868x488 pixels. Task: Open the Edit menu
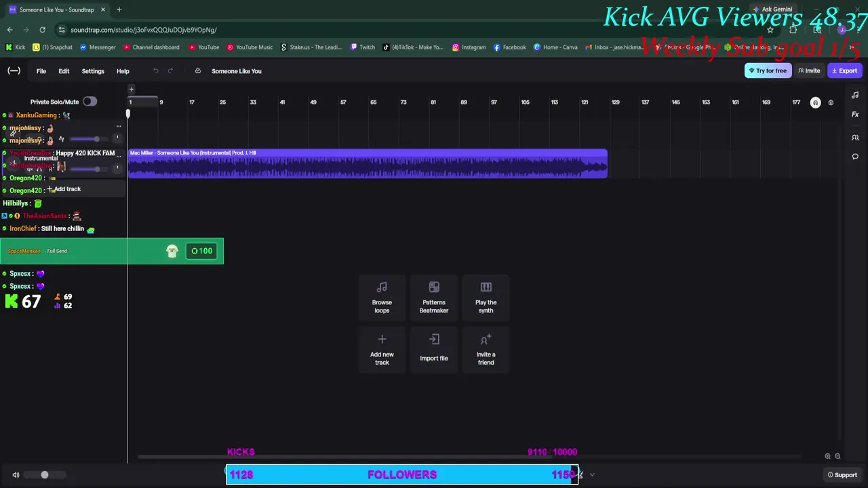pyautogui.click(x=64, y=71)
